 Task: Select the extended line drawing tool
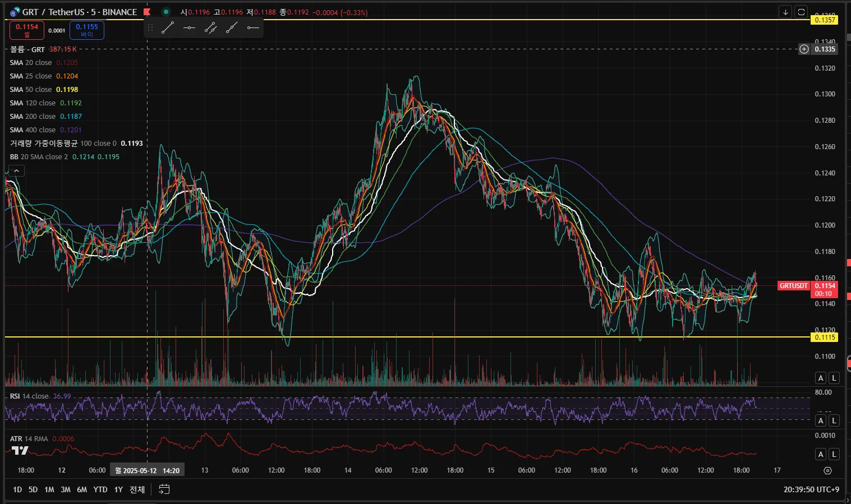[x=232, y=27]
